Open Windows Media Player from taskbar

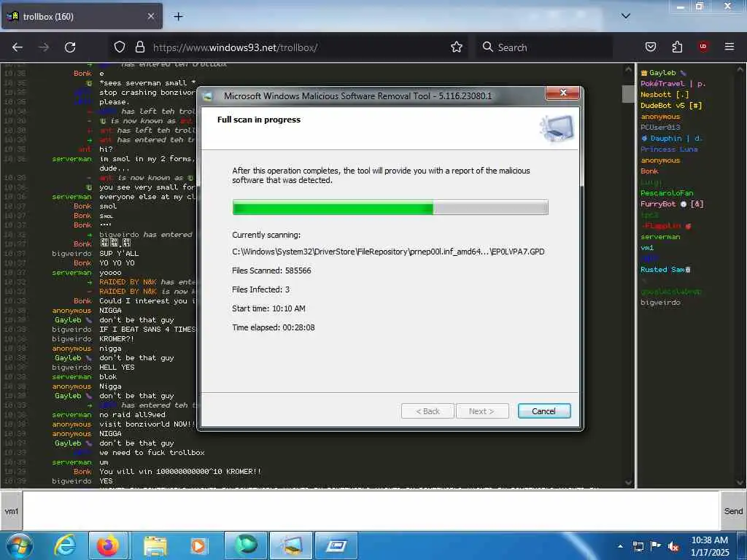point(198,546)
